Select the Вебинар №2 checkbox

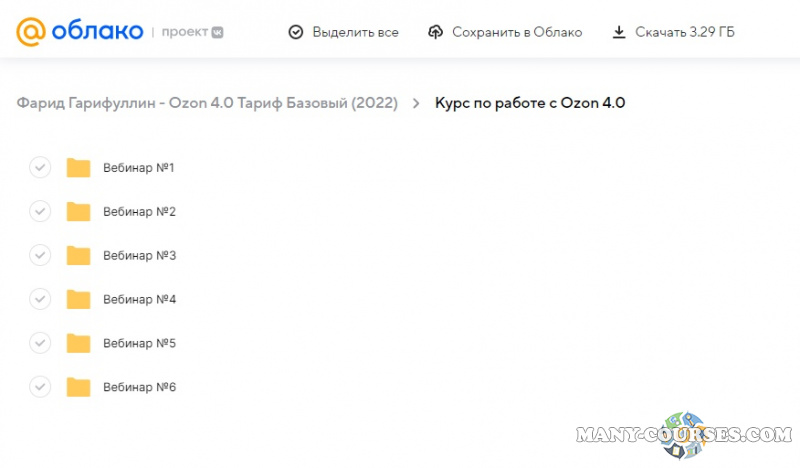coord(40,211)
